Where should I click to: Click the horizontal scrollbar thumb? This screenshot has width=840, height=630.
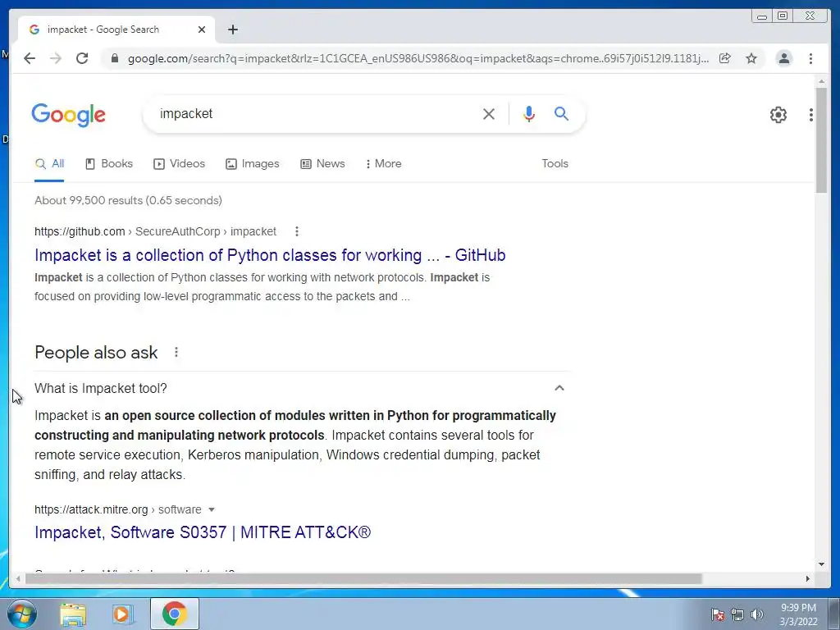(x=363, y=578)
